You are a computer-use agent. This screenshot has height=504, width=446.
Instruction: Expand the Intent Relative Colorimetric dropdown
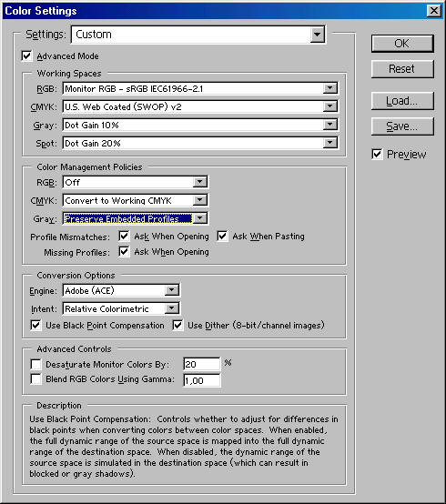121,308
